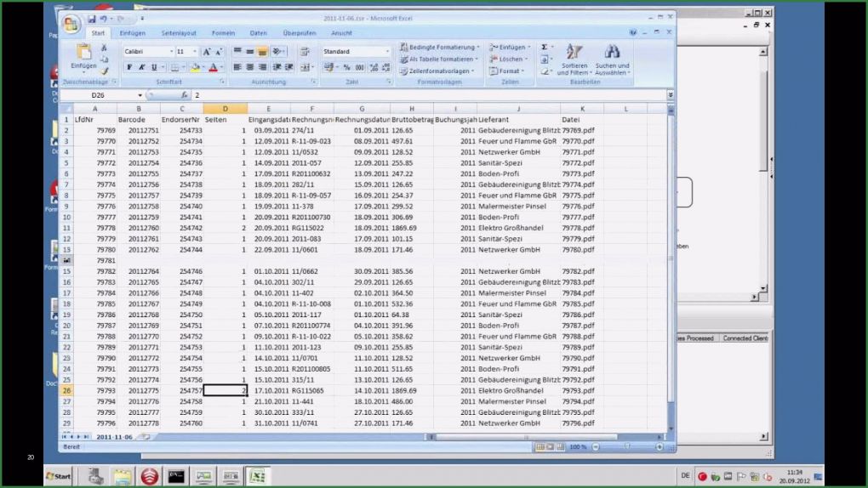This screenshot has width=868, height=488.
Task: Click merge and center icon
Action: 305,67
